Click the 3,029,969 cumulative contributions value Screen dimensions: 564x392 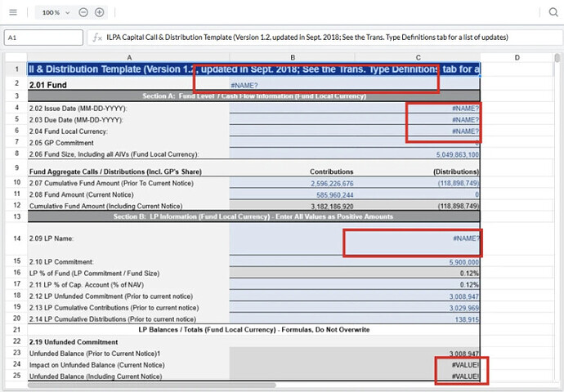coord(464,308)
